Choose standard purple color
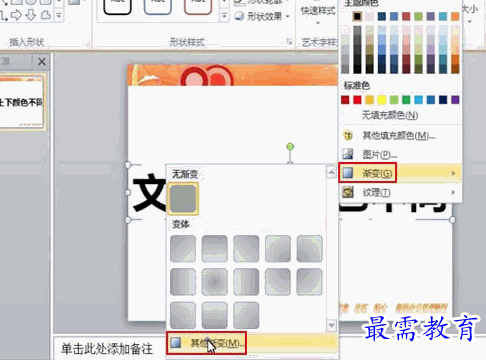 [455, 100]
